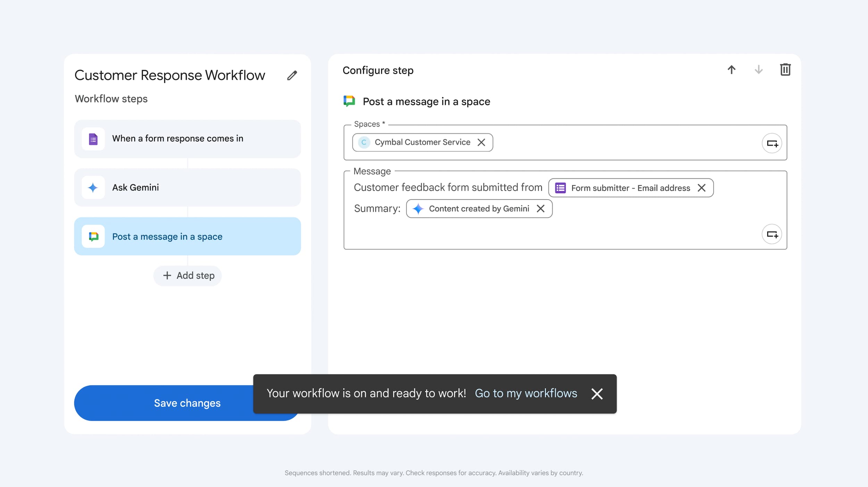The height and width of the screenshot is (487, 868).
Task: Click the Gemini icon on Content created chip
Action: point(418,208)
